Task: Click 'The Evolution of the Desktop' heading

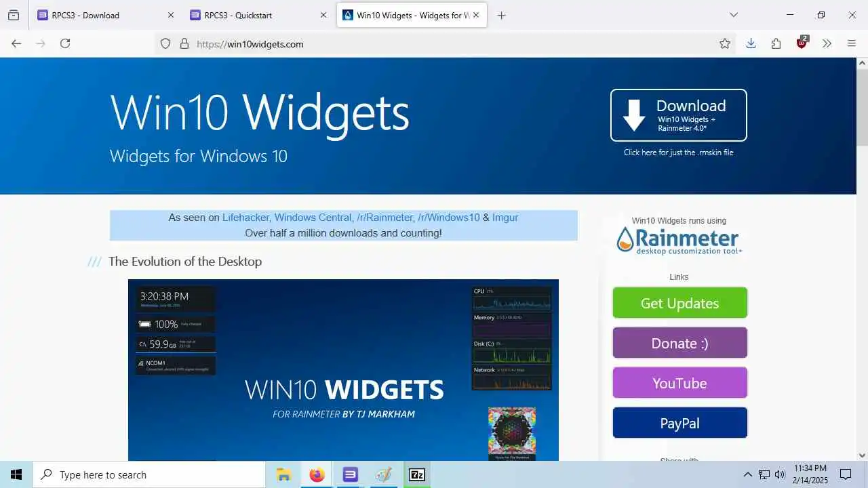Action: coord(185,262)
